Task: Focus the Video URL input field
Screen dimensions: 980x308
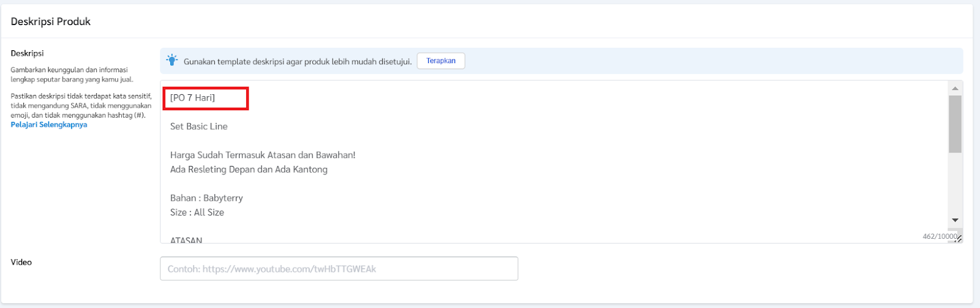Action: point(339,269)
